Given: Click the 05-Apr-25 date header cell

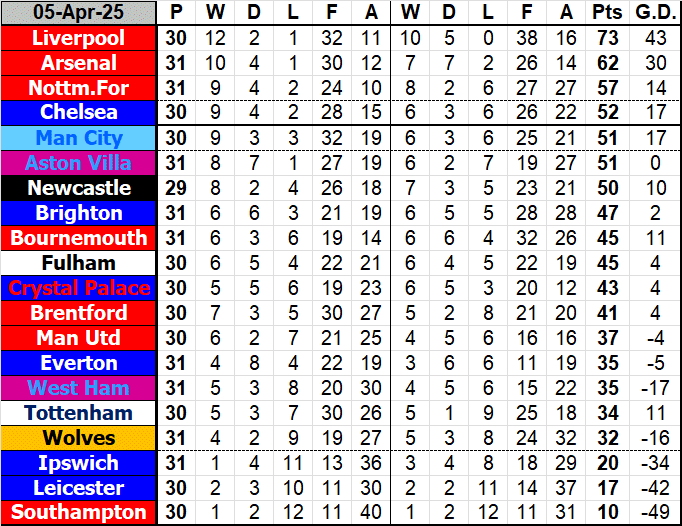Looking at the screenshot, I should 78,13.
